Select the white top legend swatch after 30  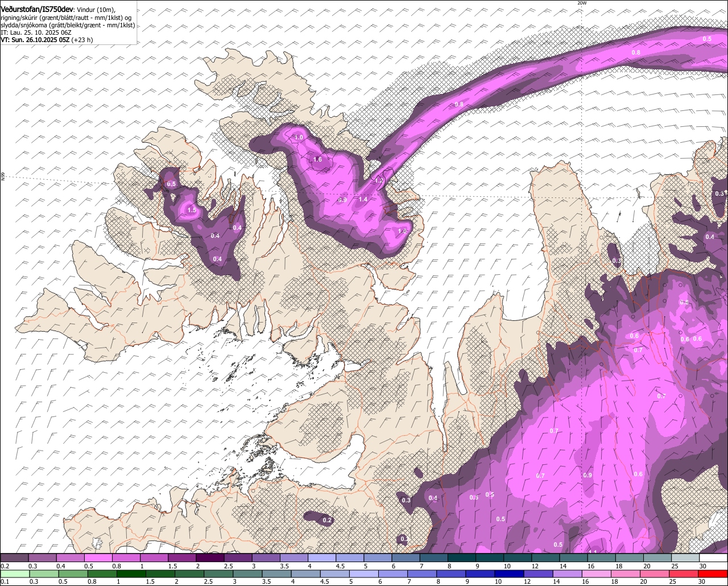[714, 558]
